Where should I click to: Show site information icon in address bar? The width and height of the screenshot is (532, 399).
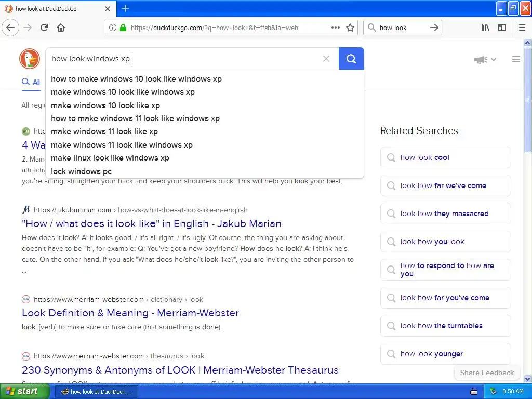click(x=112, y=28)
